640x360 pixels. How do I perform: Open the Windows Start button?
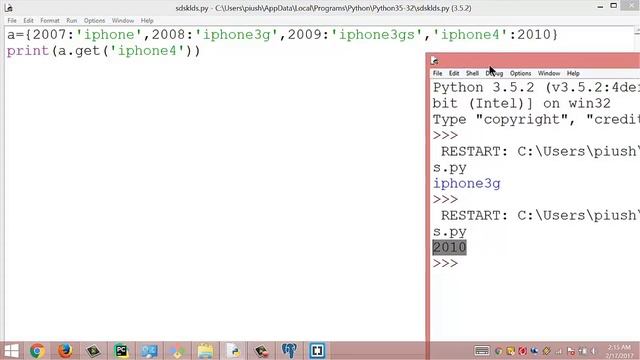coord(11,351)
